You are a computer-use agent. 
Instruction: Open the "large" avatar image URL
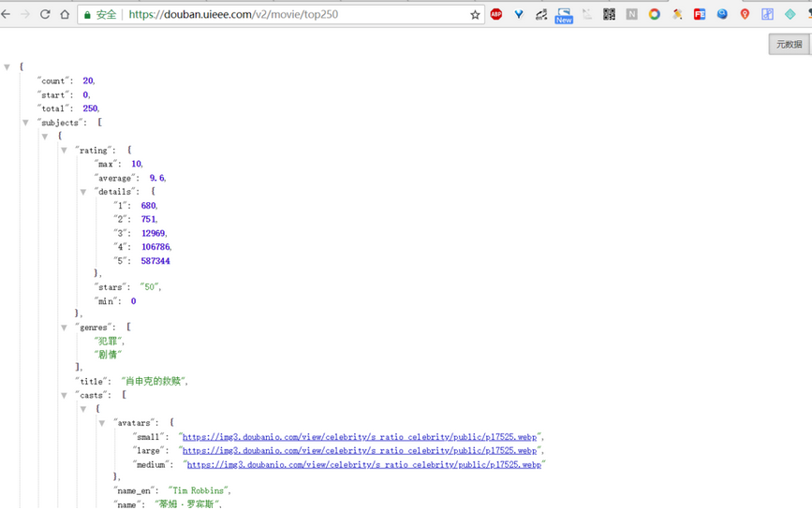(x=360, y=451)
